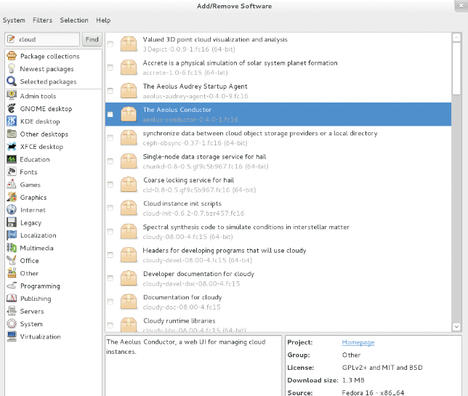
Task: Tick the Accrete simulation package checkbox
Action: click(110, 67)
